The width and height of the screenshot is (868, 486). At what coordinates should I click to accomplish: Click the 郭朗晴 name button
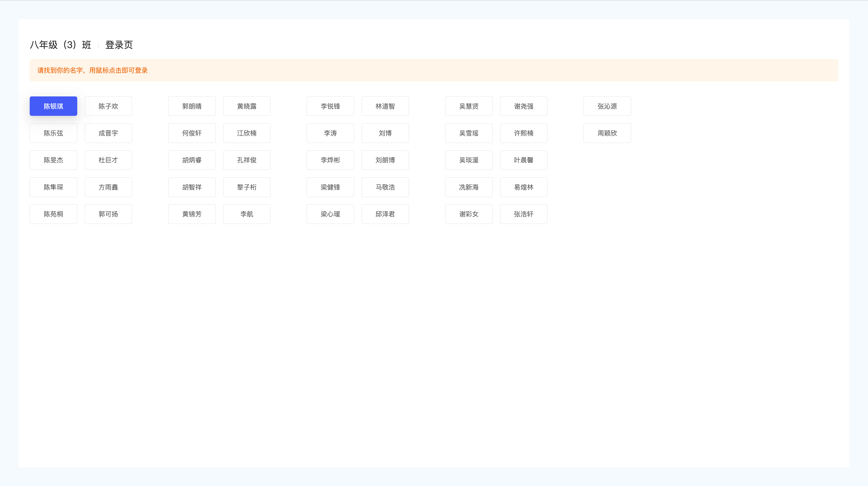[x=192, y=106]
